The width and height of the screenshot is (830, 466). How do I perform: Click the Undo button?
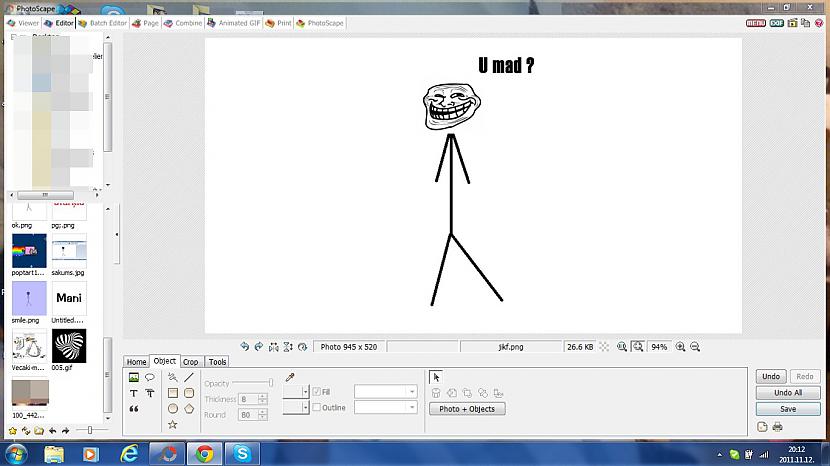(x=771, y=377)
